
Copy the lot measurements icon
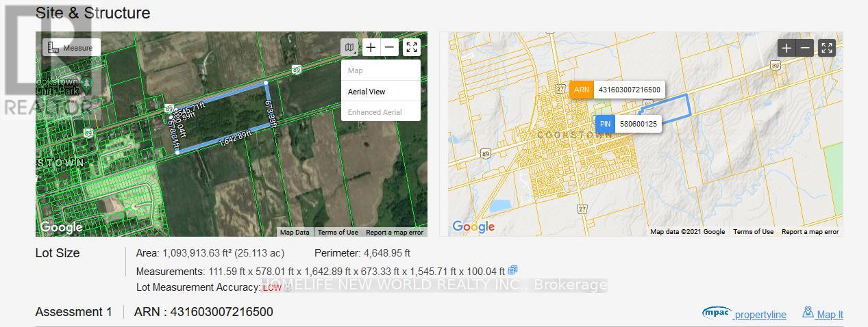[512, 270]
